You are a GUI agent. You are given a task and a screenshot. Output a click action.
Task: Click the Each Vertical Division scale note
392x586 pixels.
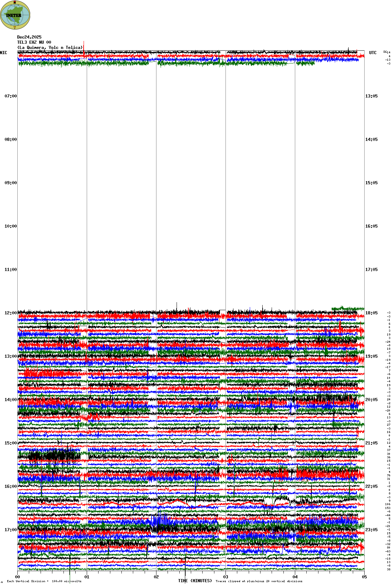(44, 581)
